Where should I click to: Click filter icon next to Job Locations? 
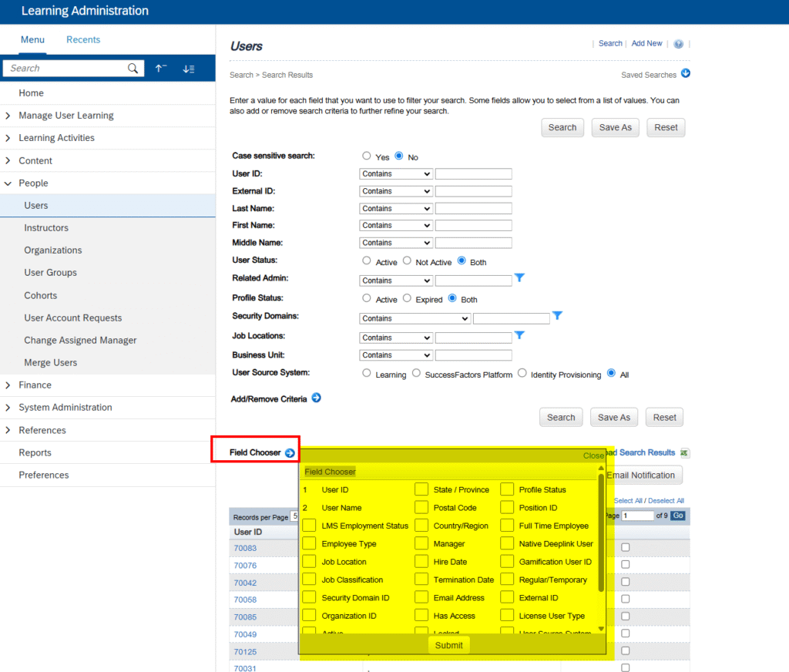pyautogui.click(x=519, y=335)
